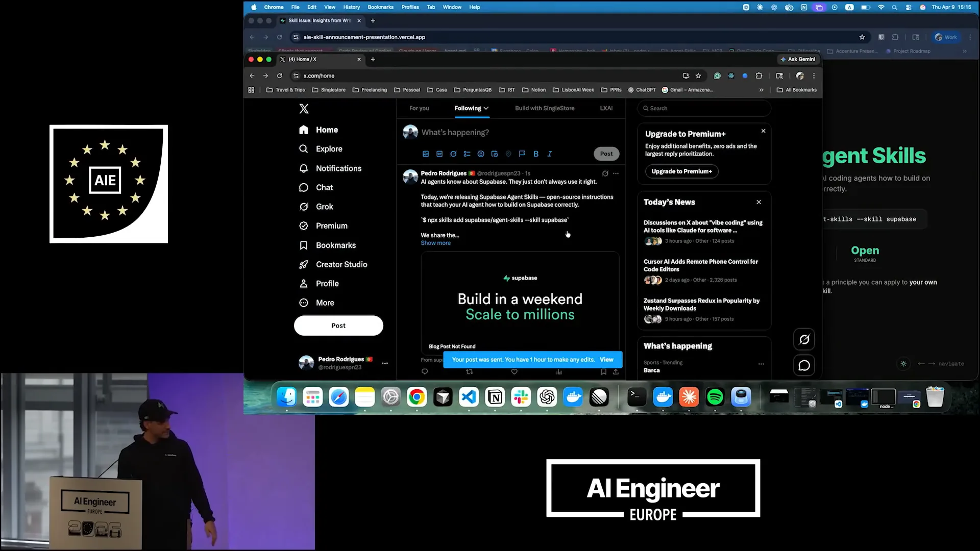Open the emoji picker in composer
Screen dimensions: 980x551
click(x=481, y=154)
